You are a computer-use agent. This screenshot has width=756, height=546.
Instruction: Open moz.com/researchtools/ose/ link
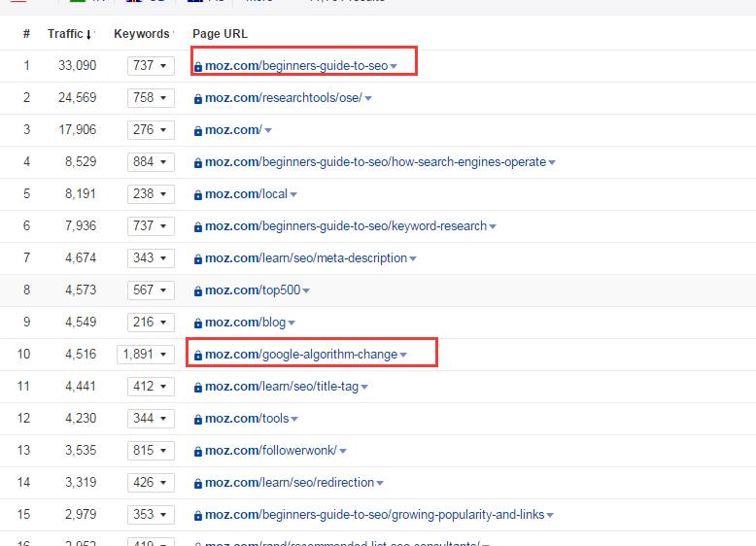(x=284, y=98)
